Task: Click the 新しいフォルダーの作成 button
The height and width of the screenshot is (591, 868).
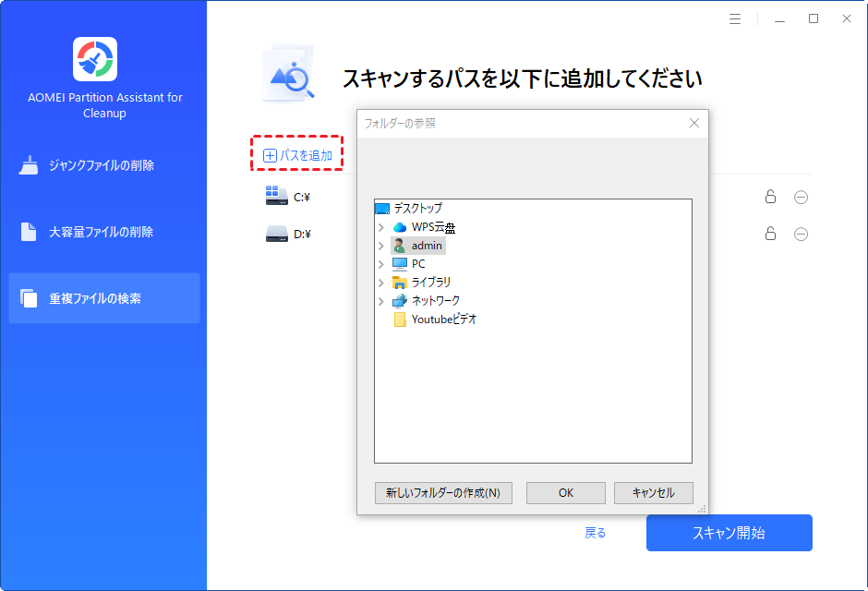Action: tap(443, 492)
